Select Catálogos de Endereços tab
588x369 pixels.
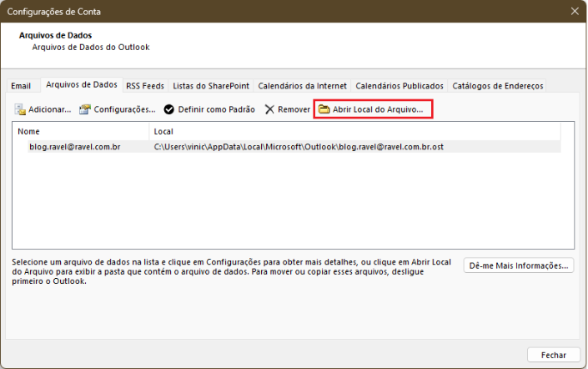pos(498,86)
